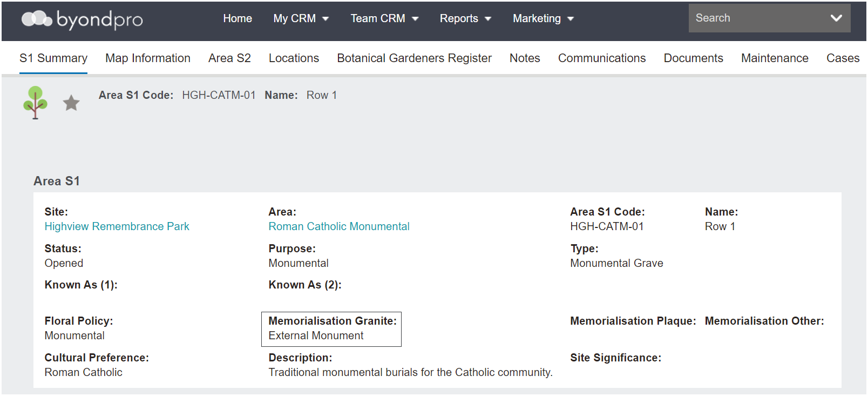This screenshot has width=868, height=396.
Task: Switch to the Notes tab
Action: point(525,58)
